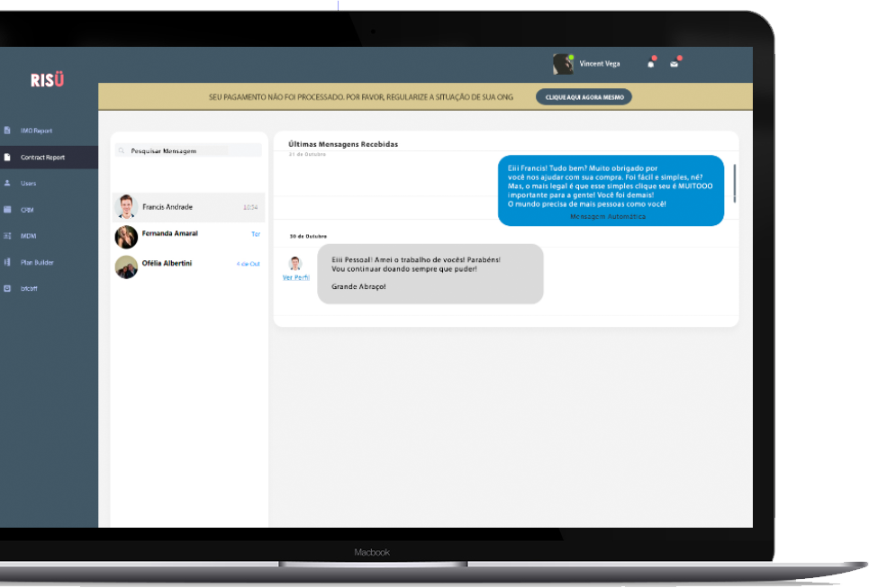Select the Plan Builder menu item
Viewport: 869px width, 588px height.
click(x=37, y=262)
